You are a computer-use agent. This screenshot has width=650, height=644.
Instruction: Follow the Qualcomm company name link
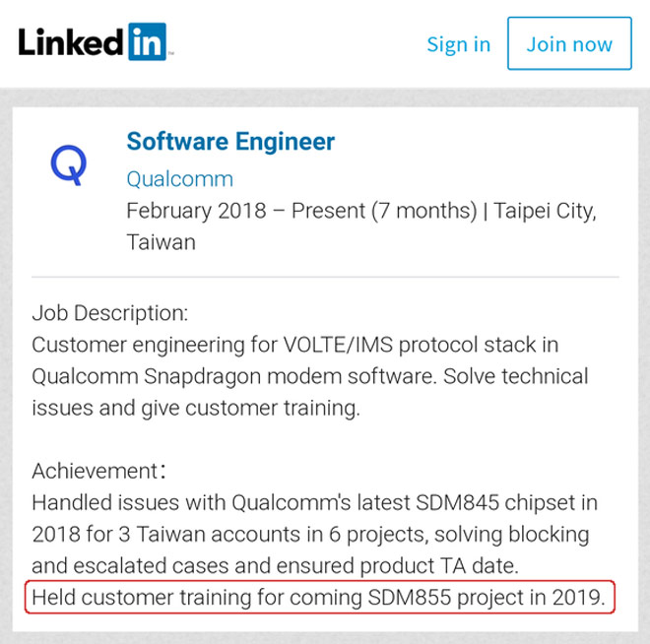[x=179, y=179]
